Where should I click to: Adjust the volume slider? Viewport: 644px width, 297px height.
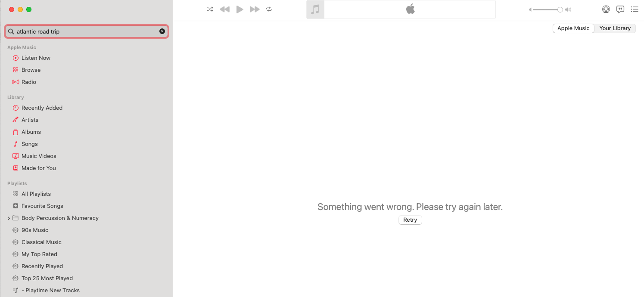click(548, 9)
